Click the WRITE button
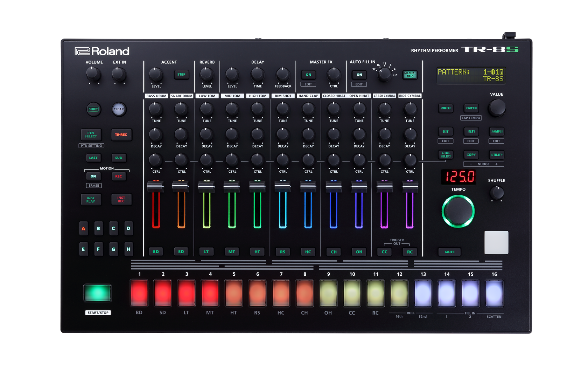This screenshot has height=372, width=588. point(446,108)
